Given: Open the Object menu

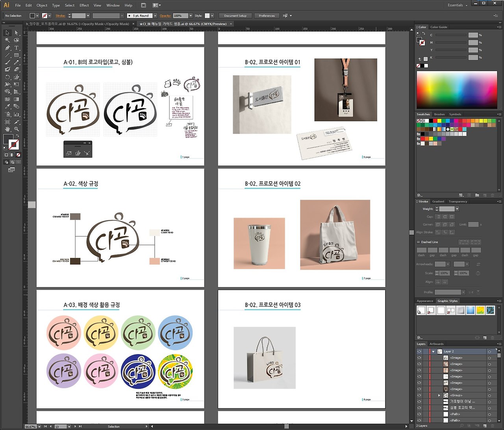Looking at the screenshot, I should pyautogui.click(x=42, y=5).
